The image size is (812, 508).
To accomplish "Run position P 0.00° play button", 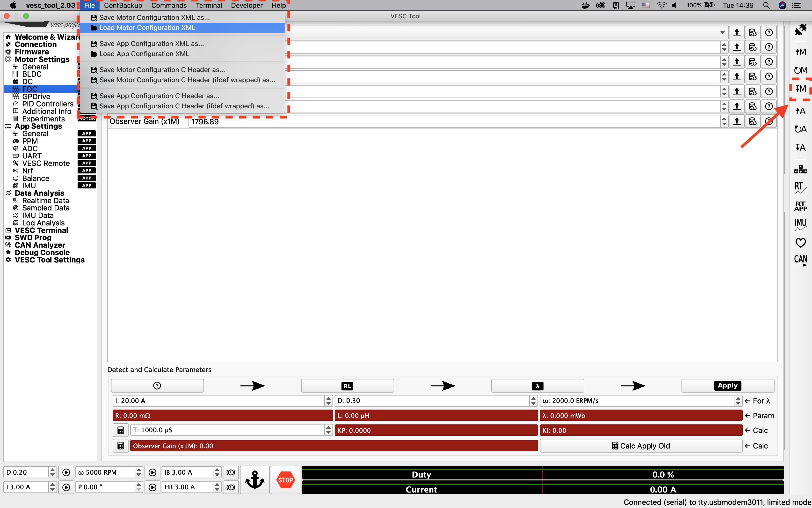I will [152, 487].
